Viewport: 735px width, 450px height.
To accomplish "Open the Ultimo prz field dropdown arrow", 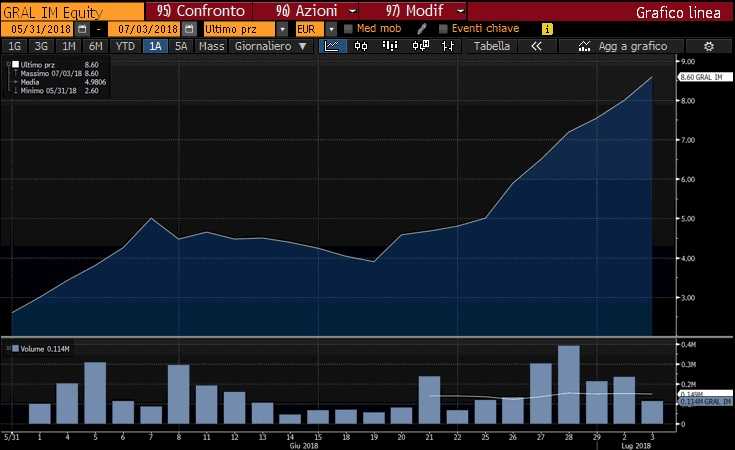I will [x=282, y=29].
